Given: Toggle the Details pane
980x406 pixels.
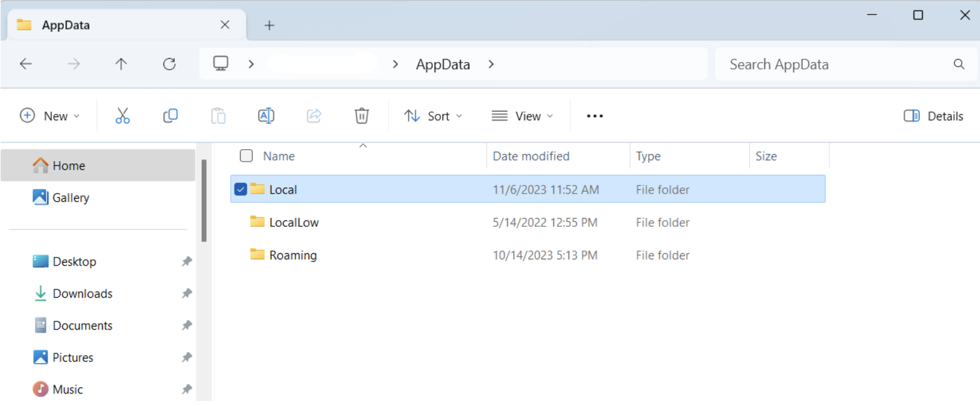Looking at the screenshot, I should [933, 116].
